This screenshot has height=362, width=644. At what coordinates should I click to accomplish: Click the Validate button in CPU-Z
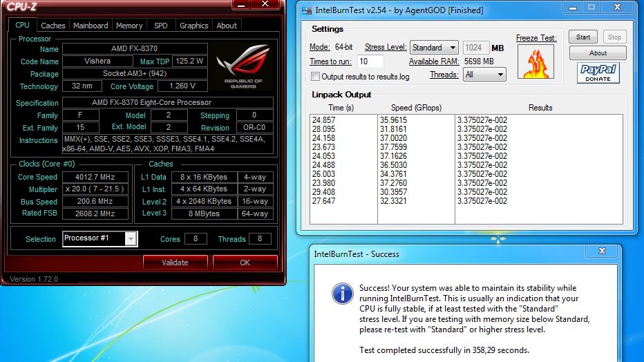click(x=175, y=263)
